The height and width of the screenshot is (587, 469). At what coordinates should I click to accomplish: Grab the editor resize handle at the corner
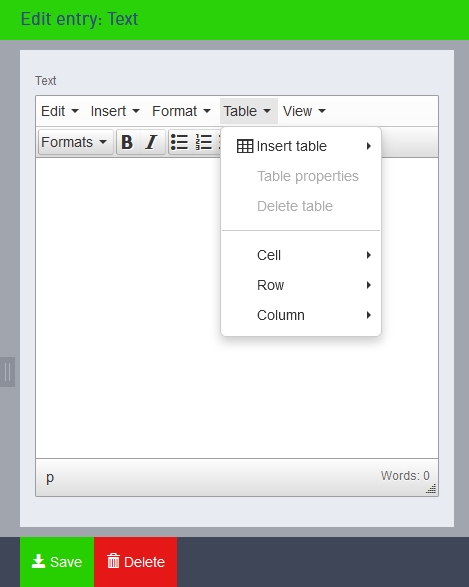pos(431,489)
